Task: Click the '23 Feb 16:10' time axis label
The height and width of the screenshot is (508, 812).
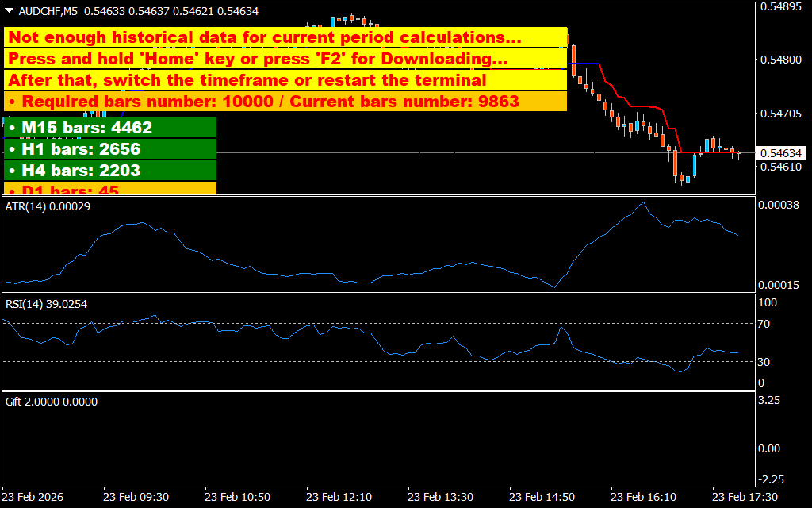Action: pos(645,497)
